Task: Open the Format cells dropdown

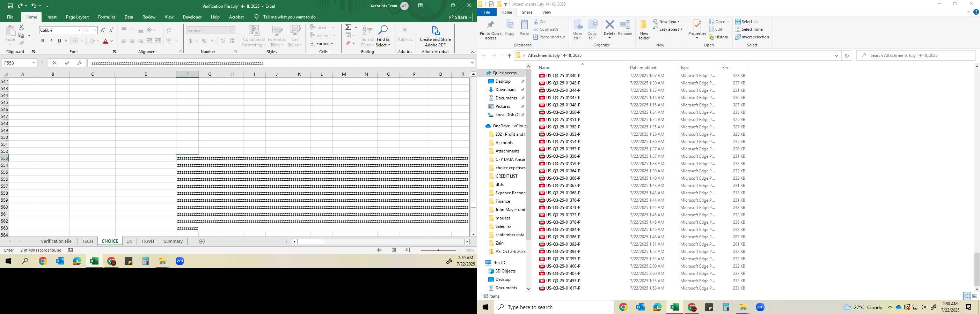Action: pyautogui.click(x=322, y=43)
